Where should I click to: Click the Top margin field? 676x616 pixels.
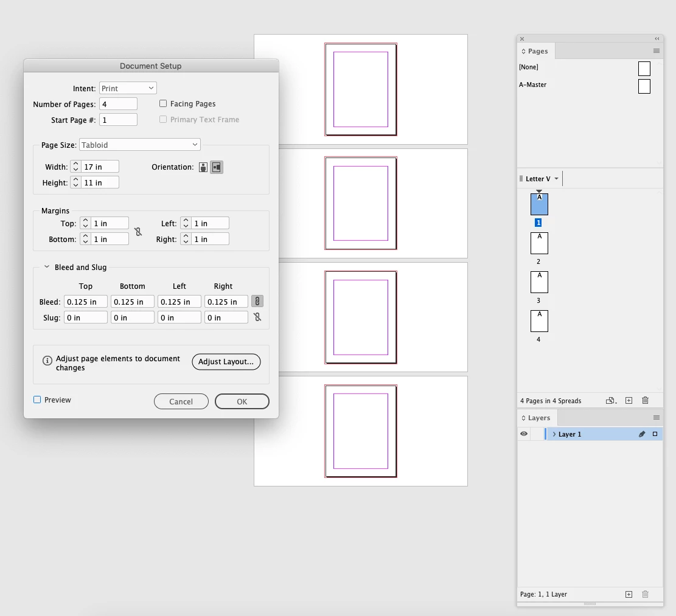tap(110, 223)
